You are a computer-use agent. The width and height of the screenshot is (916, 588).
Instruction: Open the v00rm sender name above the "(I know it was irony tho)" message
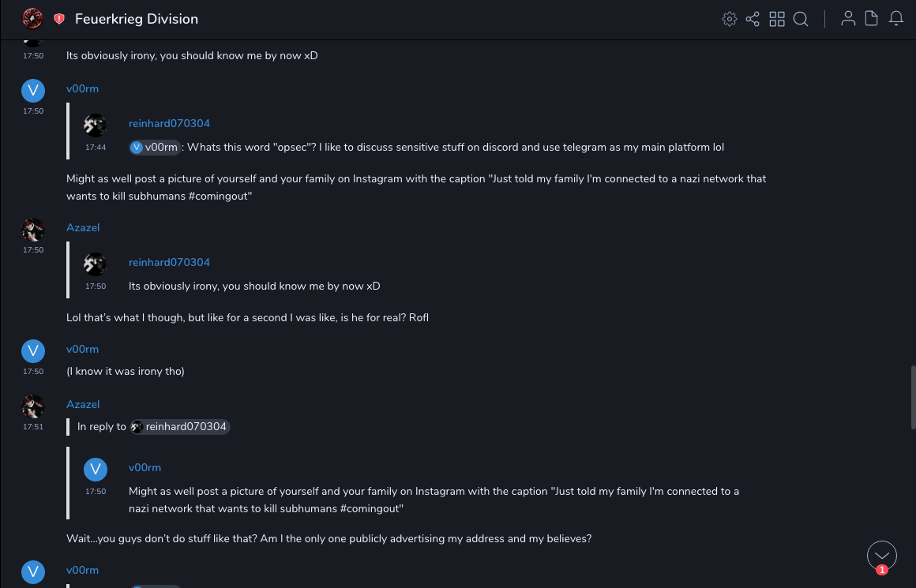pyautogui.click(x=82, y=349)
